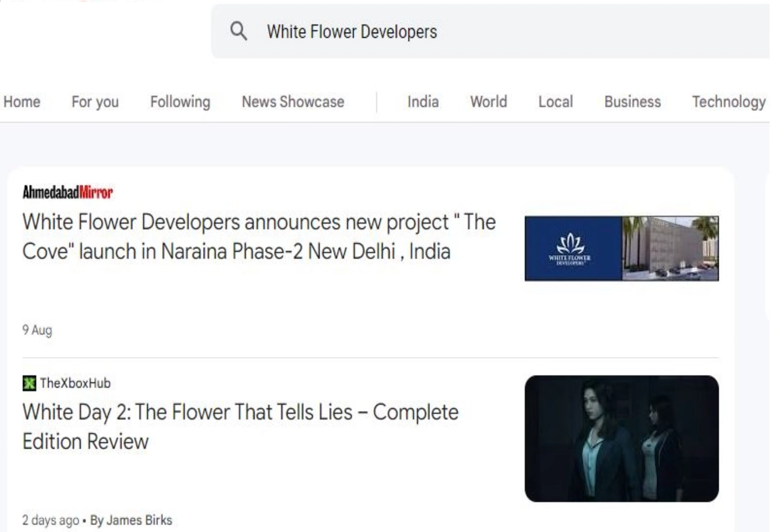Go to the Following tab
This screenshot has height=532, width=771.
(180, 102)
